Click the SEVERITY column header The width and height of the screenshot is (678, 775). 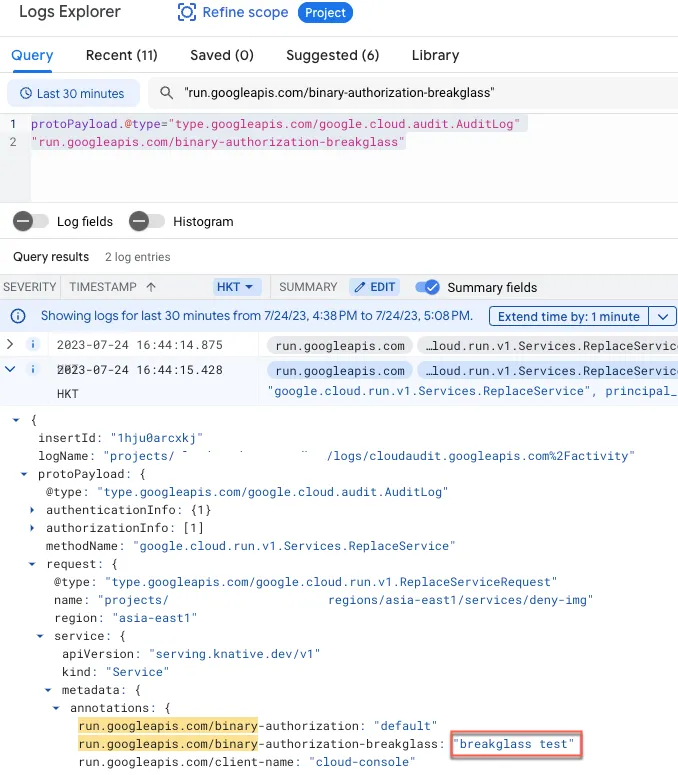pos(30,287)
